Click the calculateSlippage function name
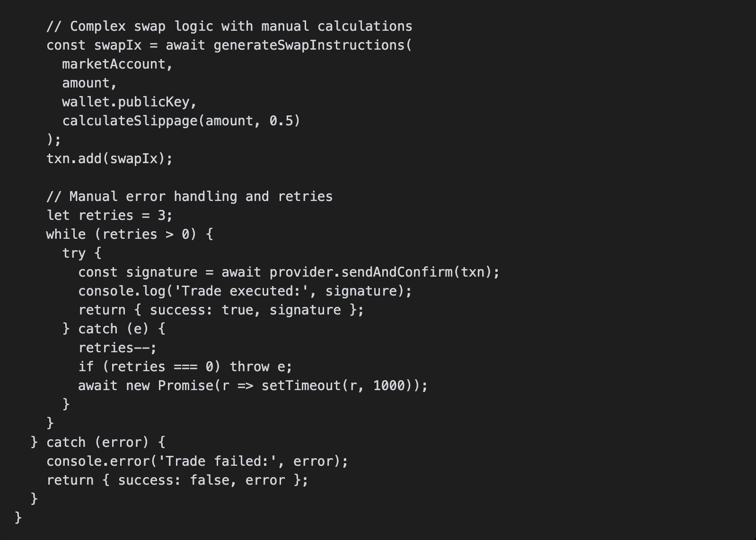This screenshot has width=756, height=540. 130,121
